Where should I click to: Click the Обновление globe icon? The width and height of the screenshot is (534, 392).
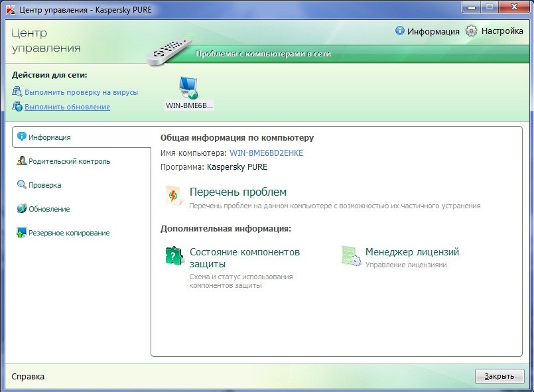point(21,208)
